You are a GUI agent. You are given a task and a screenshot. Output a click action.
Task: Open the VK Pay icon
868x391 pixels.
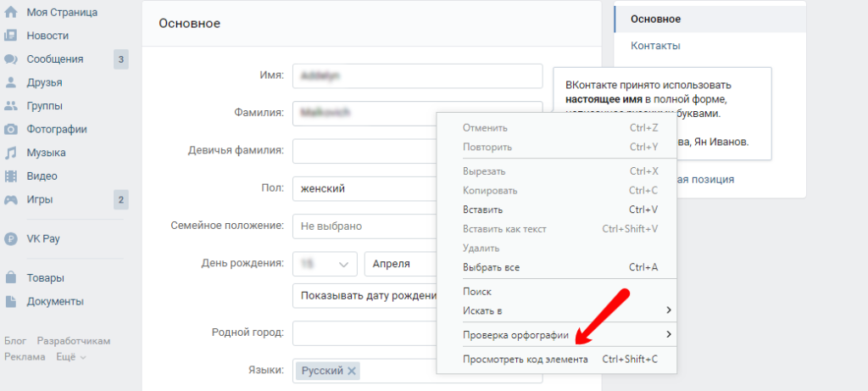[x=11, y=239]
